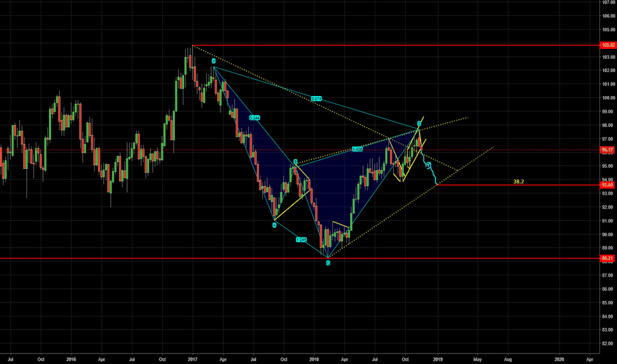The image size is (617, 364).
Task: Click the 0.874 ratio label
Action: click(x=316, y=99)
